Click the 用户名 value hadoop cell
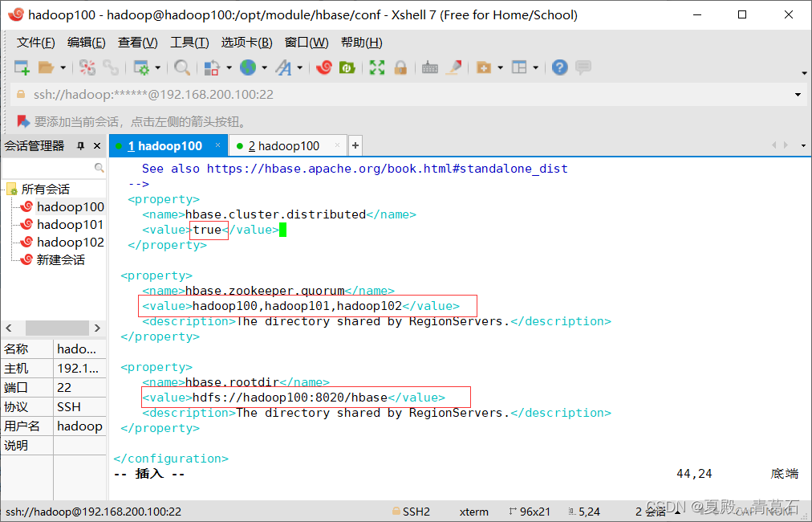This screenshot has width=812, height=522. [x=79, y=426]
